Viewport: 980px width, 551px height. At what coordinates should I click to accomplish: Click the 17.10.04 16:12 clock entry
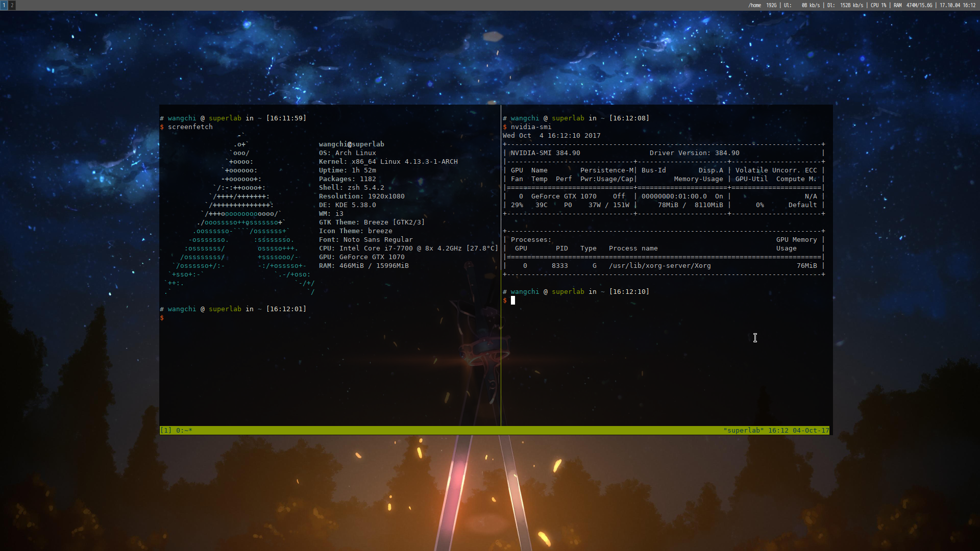coord(958,5)
